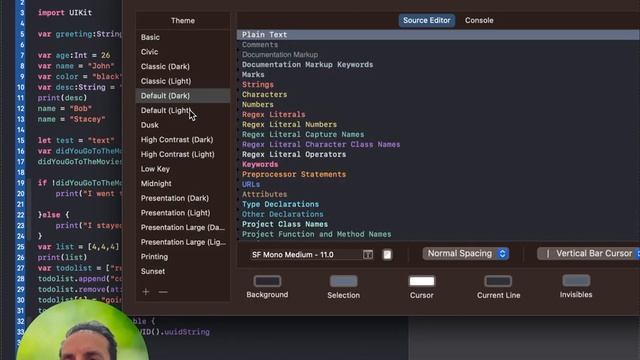Select the Civic theme
This screenshot has width=640, height=360.
click(x=183, y=52)
